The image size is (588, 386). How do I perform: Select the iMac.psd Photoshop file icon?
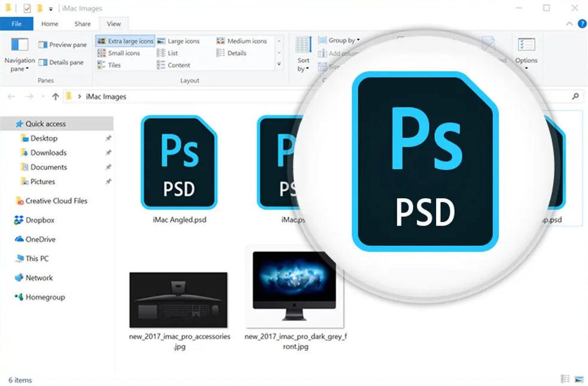pyautogui.click(x=278, y=162)
